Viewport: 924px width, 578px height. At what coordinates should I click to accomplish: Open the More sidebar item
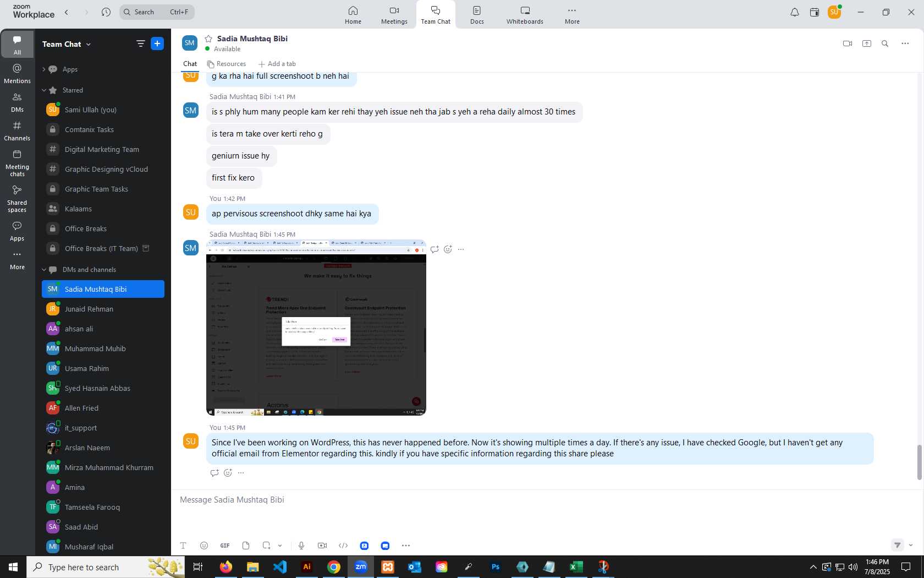point(17,260)
